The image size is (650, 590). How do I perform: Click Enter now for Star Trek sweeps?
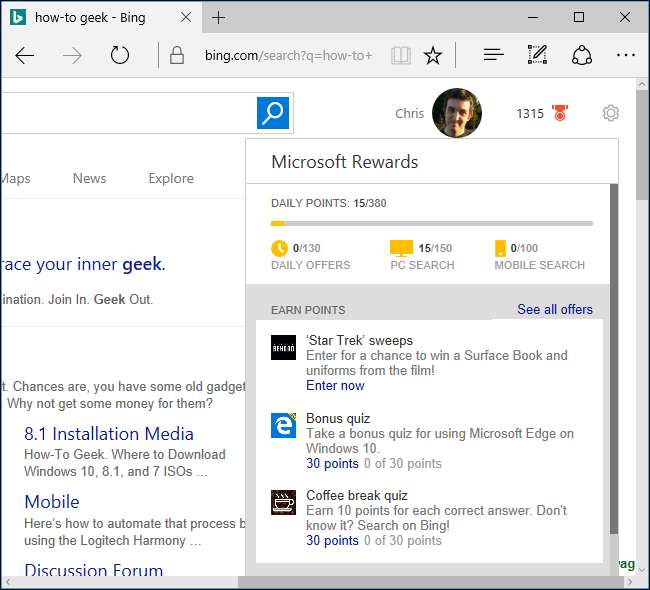335,385
